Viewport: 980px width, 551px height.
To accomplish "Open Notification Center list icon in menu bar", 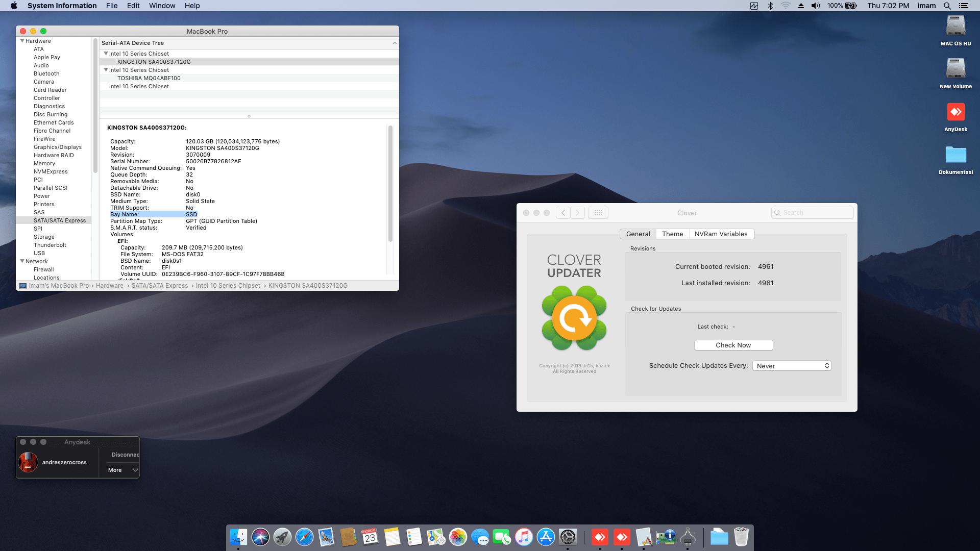I will [963, 6].
